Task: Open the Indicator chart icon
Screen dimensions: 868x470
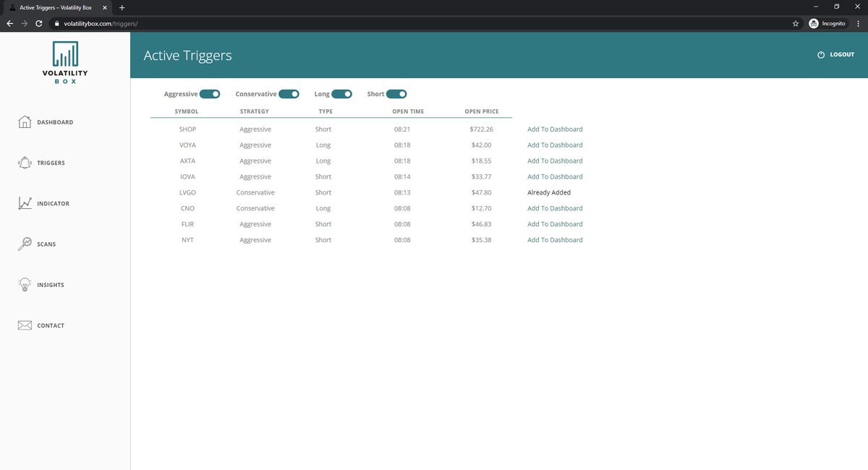Action: [25, 203]
